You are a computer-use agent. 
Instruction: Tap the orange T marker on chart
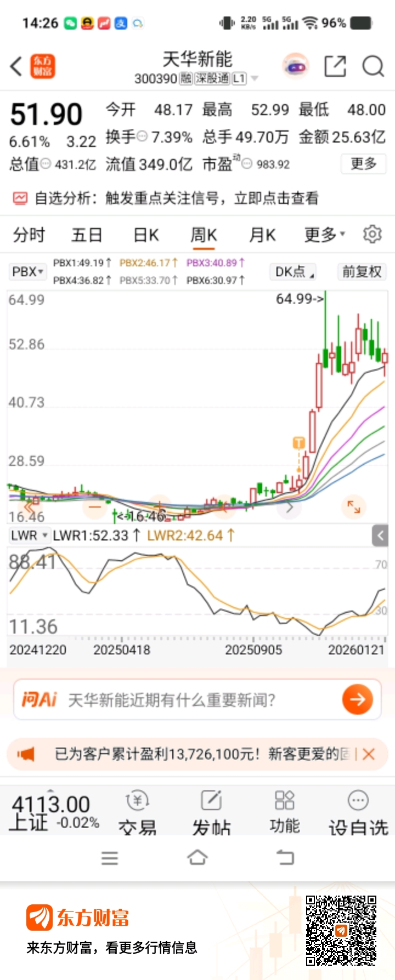[x=299, y=442]
